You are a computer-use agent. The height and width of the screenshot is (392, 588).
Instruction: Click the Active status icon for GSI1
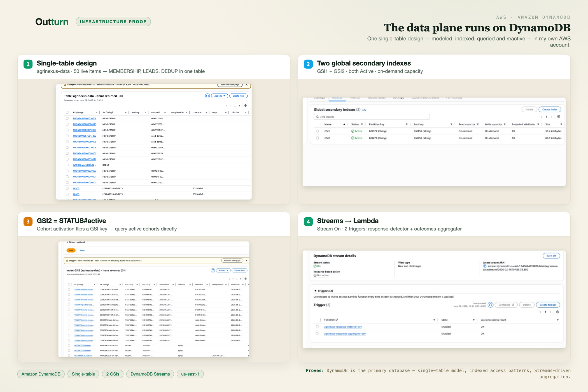pos(353,131)
